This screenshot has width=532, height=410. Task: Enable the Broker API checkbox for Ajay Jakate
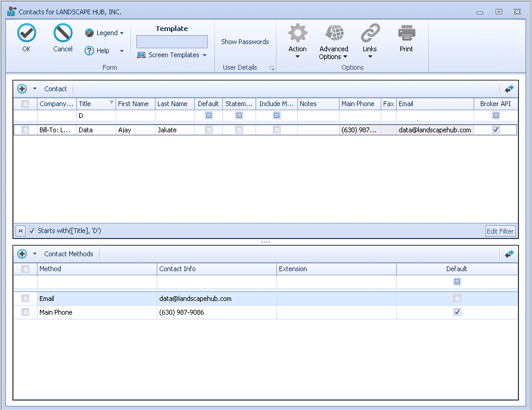tap(496, 129)
